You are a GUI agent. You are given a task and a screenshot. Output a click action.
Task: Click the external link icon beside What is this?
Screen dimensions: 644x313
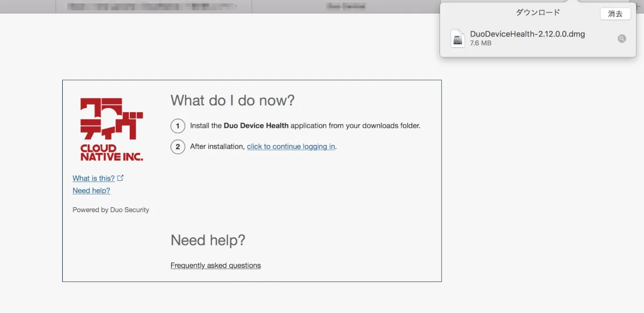pos(120,178)
